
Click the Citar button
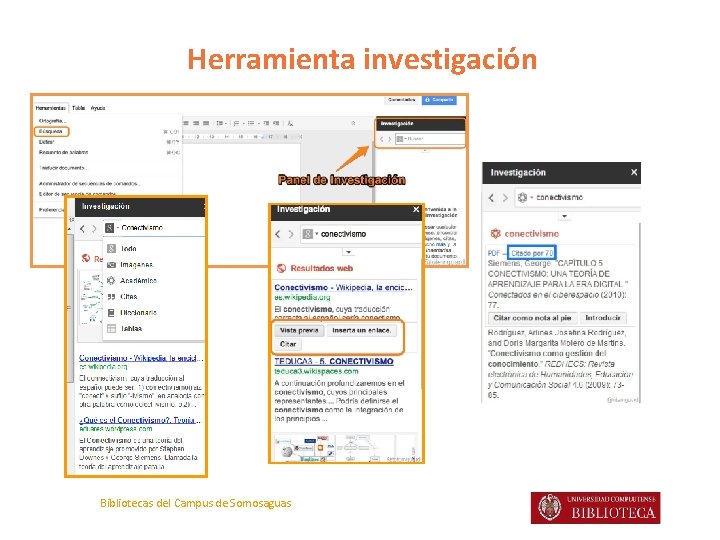[288, 344]
